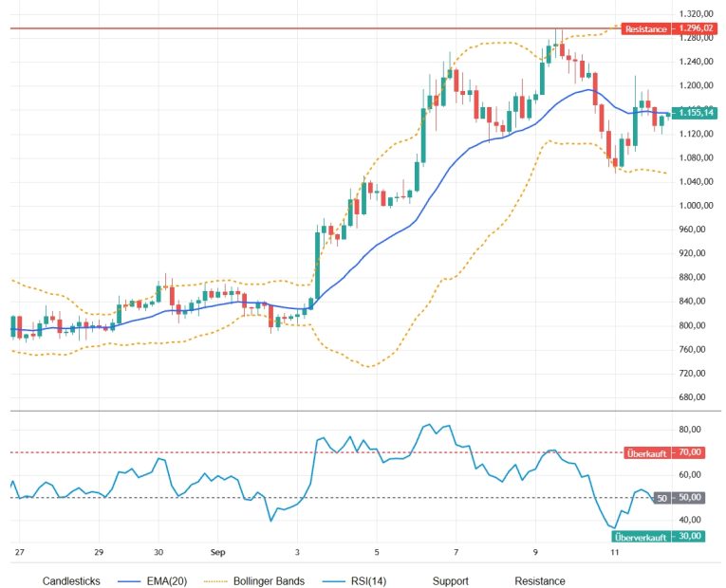The height and width of the screenshot is (588, 726).
Task: Toggle the Candlesticks legend entry
Action: coord(71,581)
